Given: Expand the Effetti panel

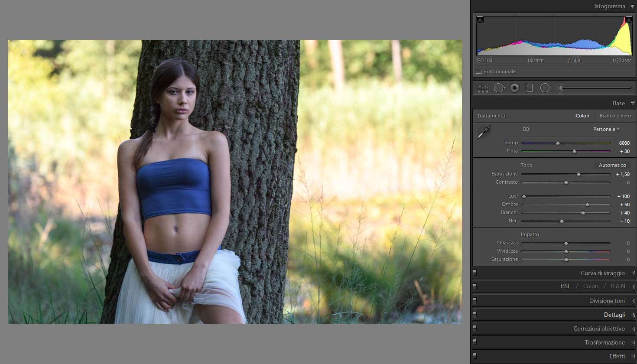Looking at the screenshot, I should point(617,356).
